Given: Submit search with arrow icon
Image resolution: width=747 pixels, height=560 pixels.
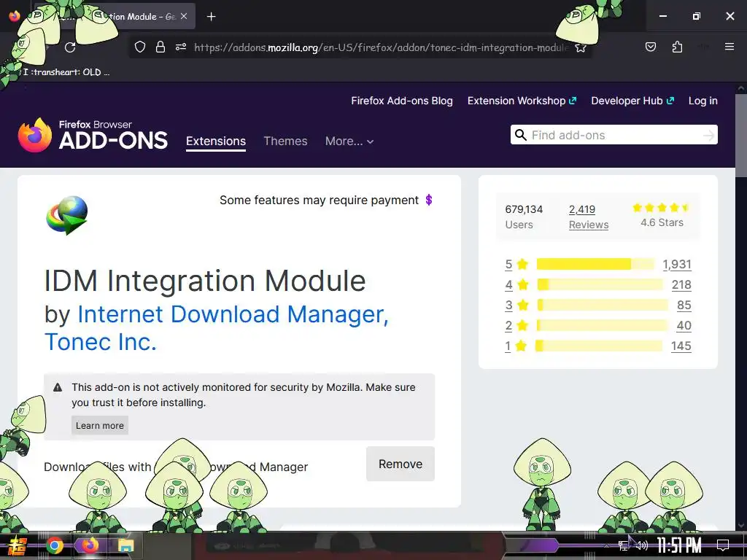Looking at the screenshot, I should [x=708, y=136].
